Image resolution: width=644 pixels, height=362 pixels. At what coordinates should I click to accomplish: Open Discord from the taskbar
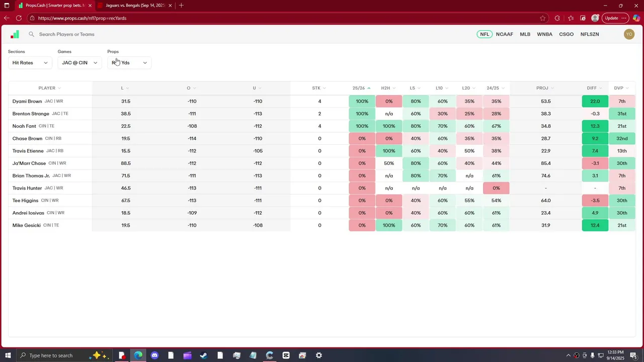coord(154,355)
